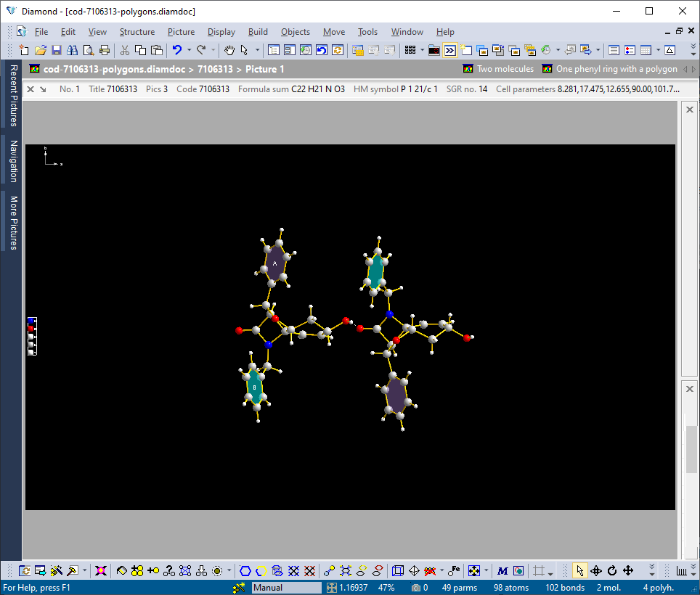Select the panning hand tool
The height and width of the screenshot is (595, 700).
(230, 49)
